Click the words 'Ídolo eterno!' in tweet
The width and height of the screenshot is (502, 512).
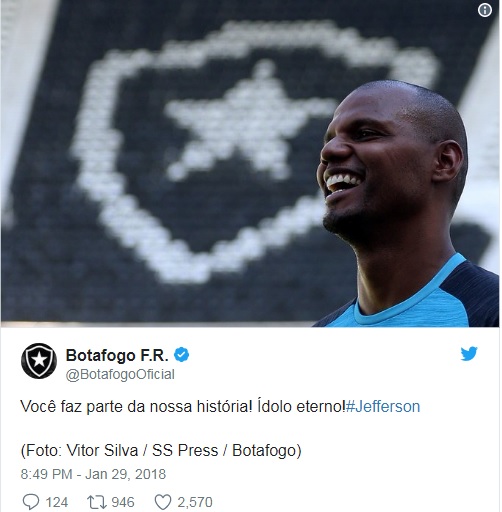[x=301, y=407]
